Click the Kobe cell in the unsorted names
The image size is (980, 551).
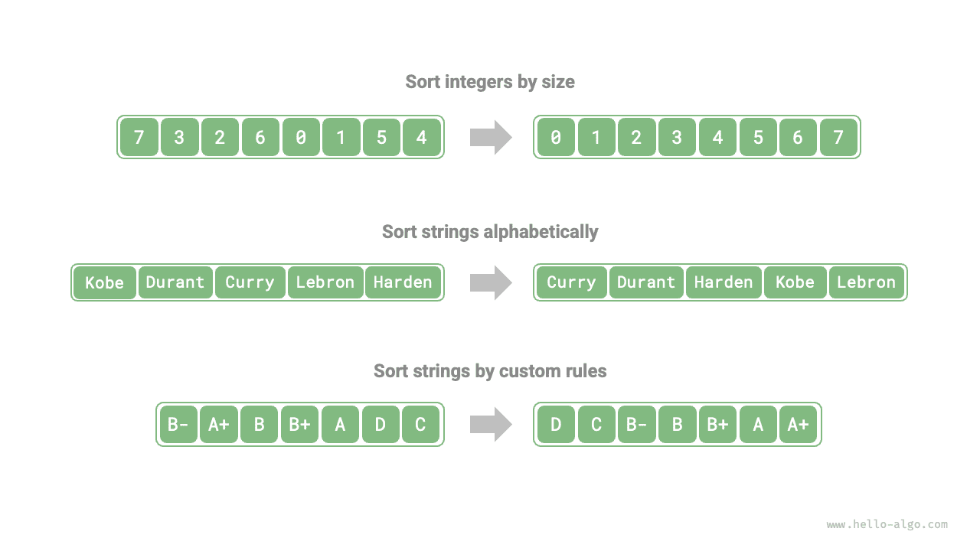tap(105, 282)
